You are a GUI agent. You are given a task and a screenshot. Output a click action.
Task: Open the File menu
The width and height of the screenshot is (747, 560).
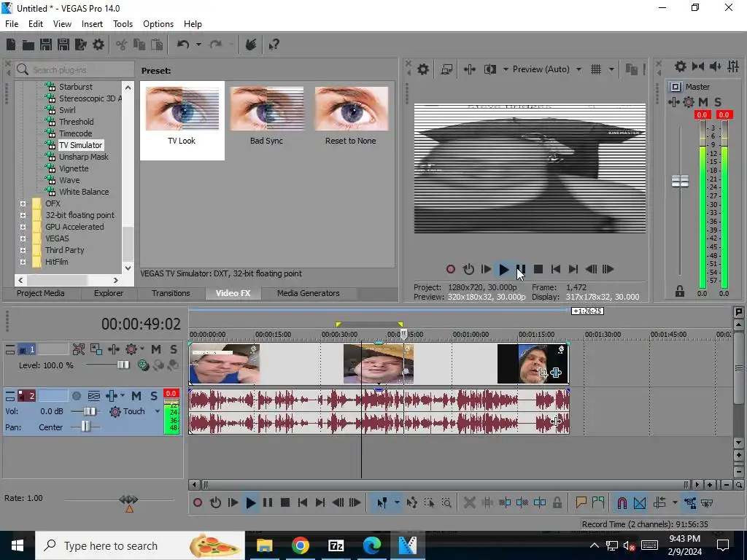[x=12, y=24]
